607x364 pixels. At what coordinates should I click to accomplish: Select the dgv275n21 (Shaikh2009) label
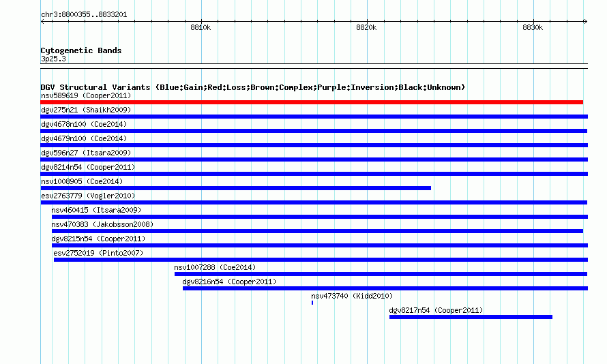point(86,110)
